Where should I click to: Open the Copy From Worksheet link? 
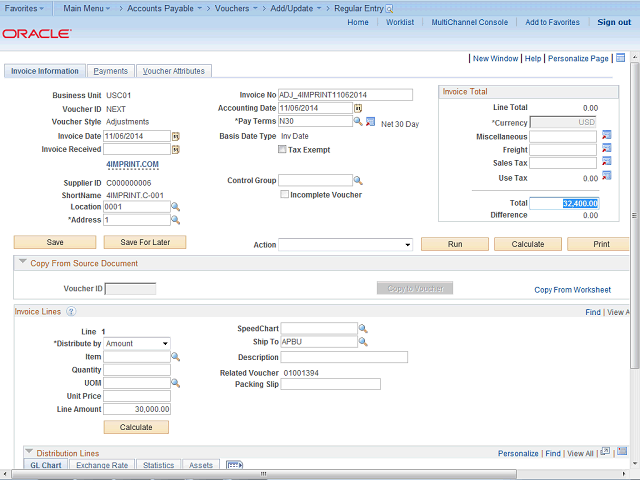(x=572, y=289)
